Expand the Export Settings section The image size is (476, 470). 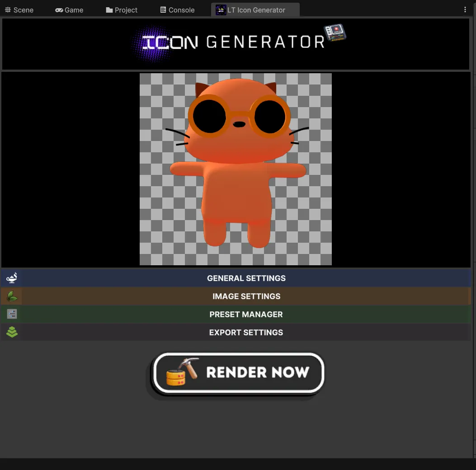(x=246, y=332)
